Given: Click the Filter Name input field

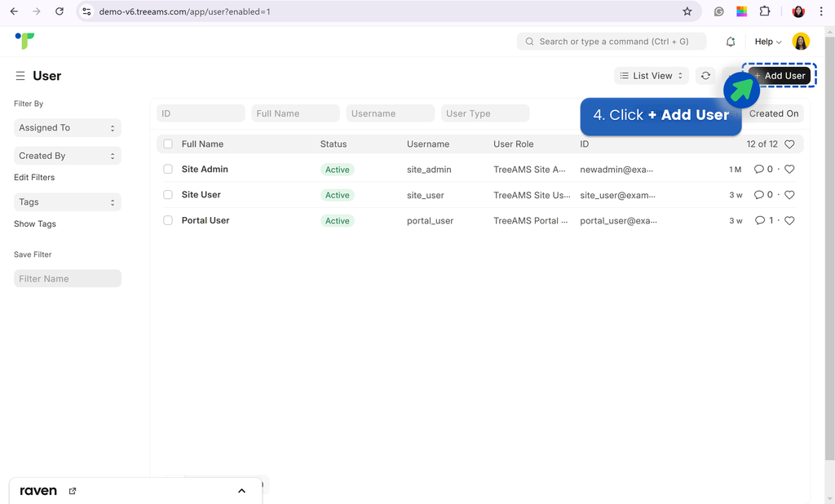Looking at the screenshot, I should pos(68,279).
